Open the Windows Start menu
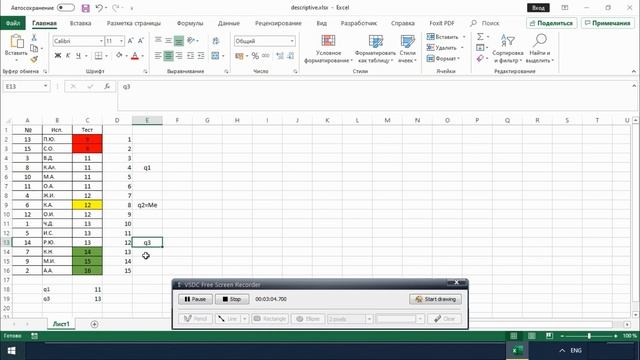 (x=11, y=351)
